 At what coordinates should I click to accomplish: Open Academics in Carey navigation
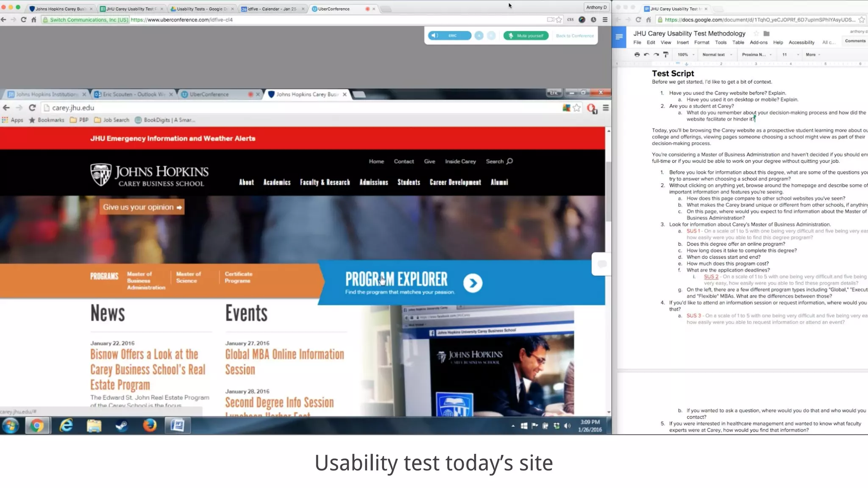(x=277, y=182)
